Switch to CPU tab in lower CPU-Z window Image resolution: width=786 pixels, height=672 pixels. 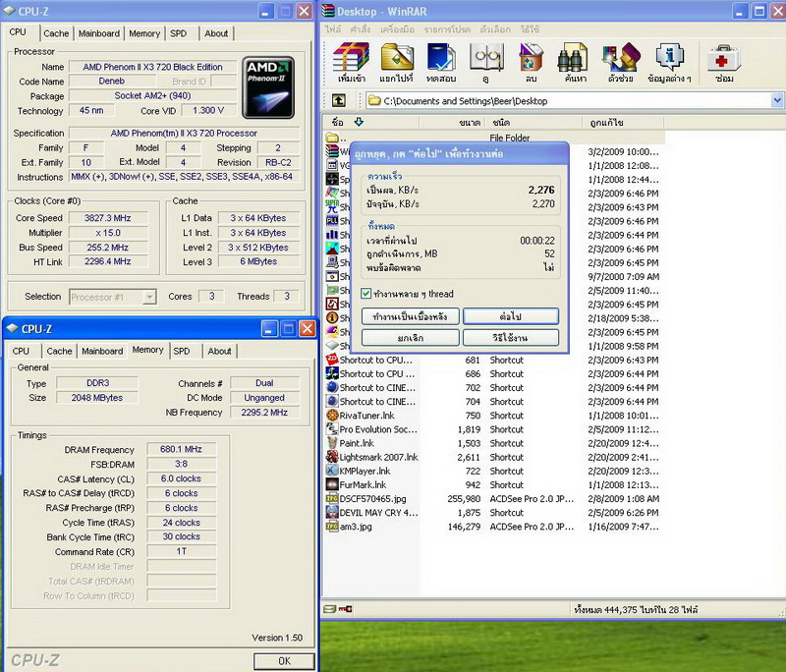point(21,352)
